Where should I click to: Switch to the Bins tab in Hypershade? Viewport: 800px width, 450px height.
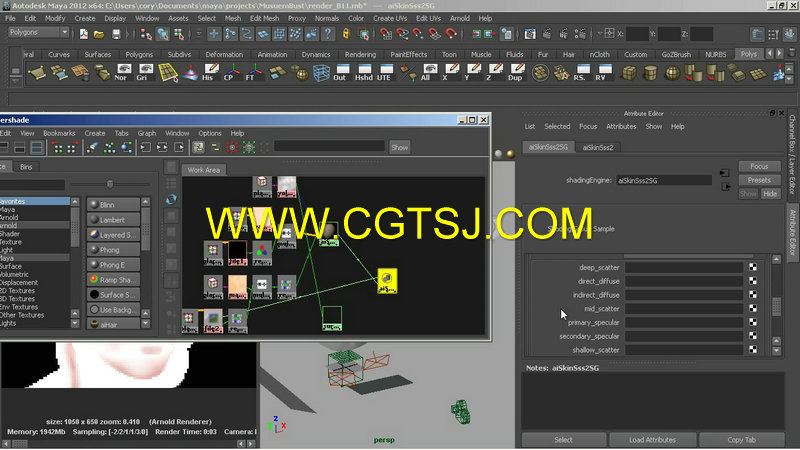[x=26, y=167]
